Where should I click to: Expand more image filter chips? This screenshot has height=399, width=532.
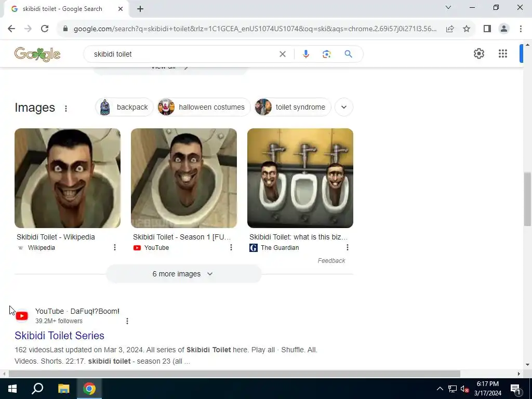(x=344, y=107)
